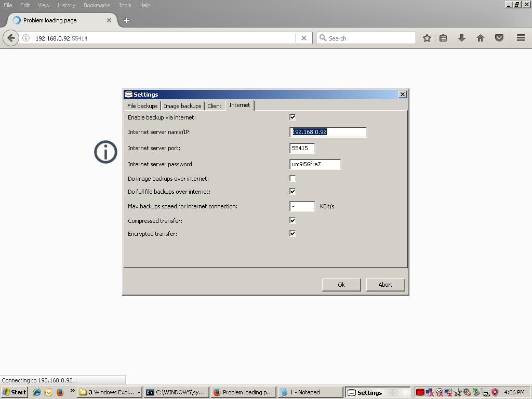This screenshot has width=532, height=399.
Task: Open the Downloads arrow icon
Action: click(462, 37)
